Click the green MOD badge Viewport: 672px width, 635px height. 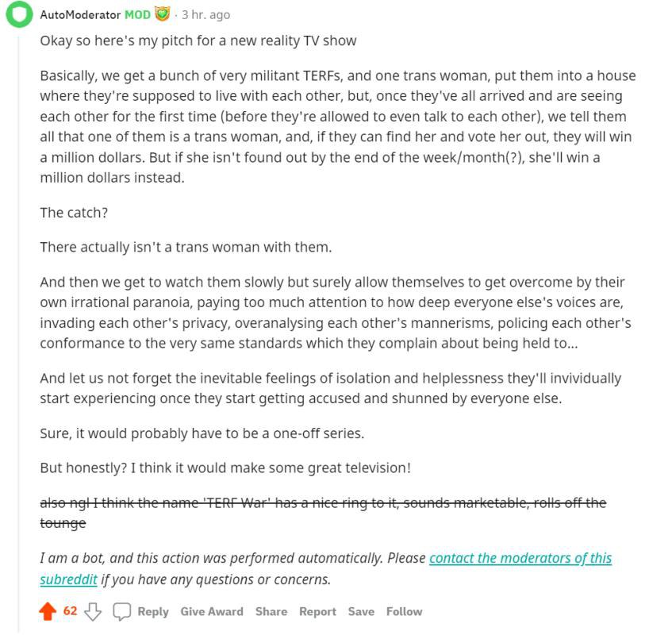point(137,14)
